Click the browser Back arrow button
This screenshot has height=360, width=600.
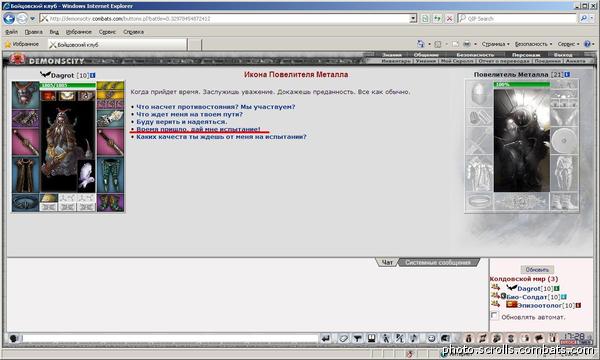point(9,18)
